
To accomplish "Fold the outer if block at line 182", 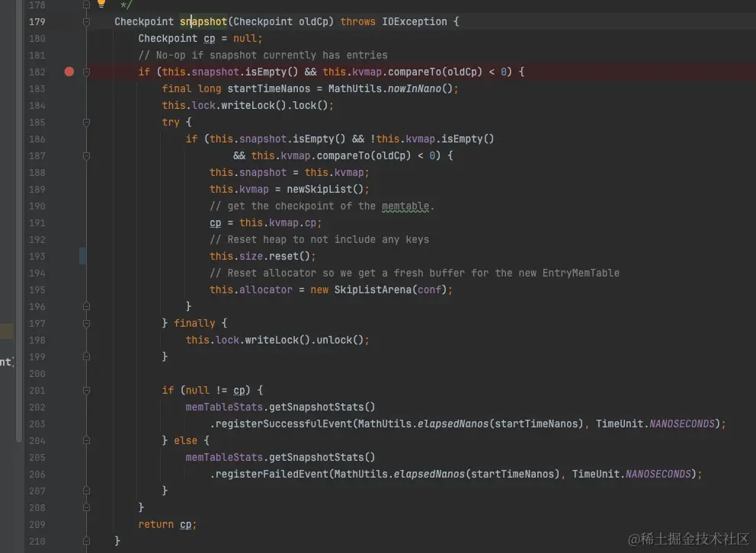I will point(86,72).
